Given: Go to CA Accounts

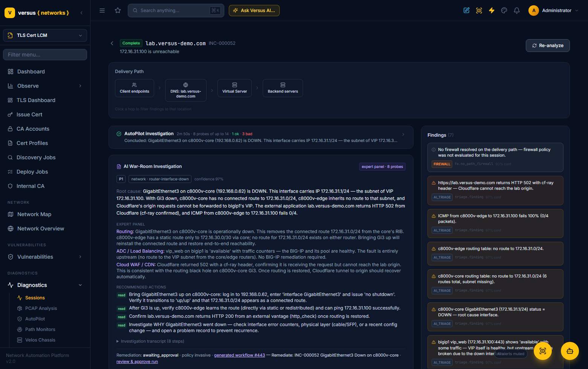Looking at the screenshot, I should [45, 129].
